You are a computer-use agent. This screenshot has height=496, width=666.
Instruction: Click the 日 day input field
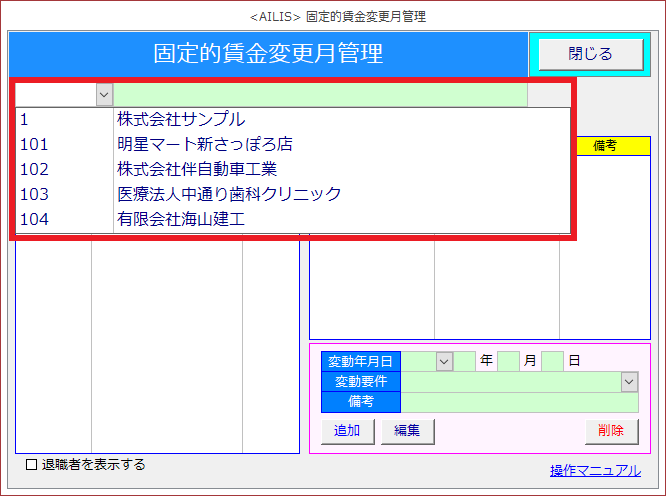(552, 361)
